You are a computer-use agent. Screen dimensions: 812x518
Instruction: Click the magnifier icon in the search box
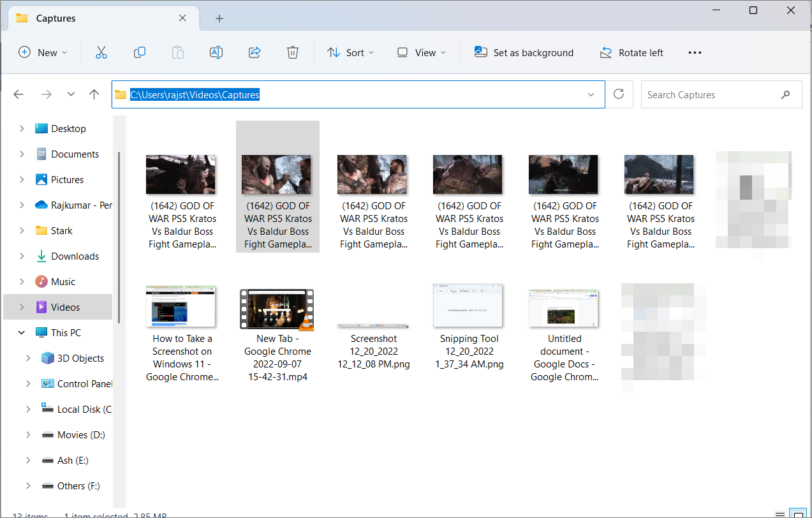click(x=785, y=95)
